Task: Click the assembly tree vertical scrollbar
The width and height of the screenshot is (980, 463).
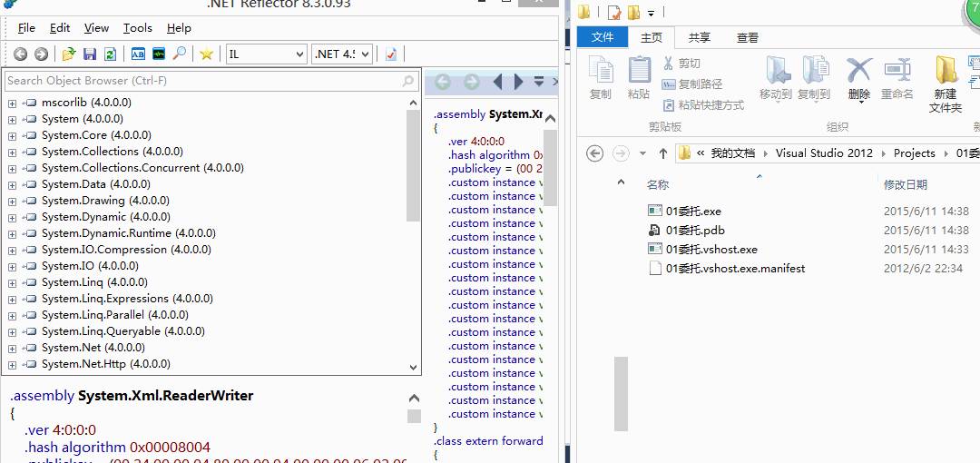Action: pos(413,165)
